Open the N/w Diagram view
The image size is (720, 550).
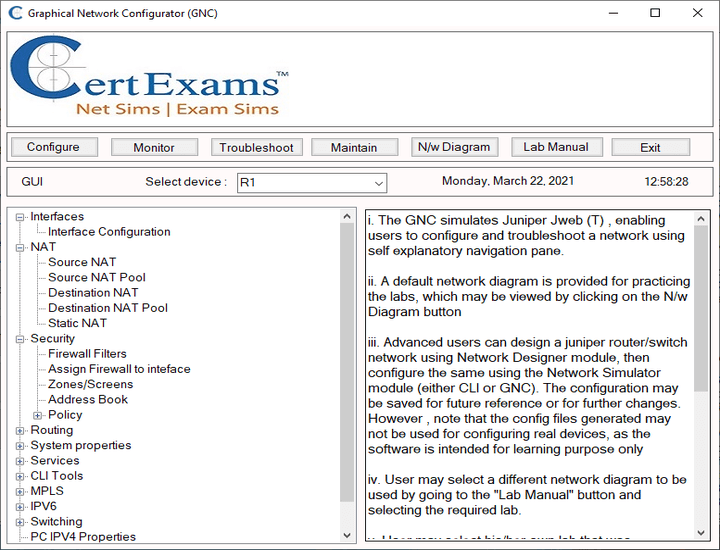[454, 147]
